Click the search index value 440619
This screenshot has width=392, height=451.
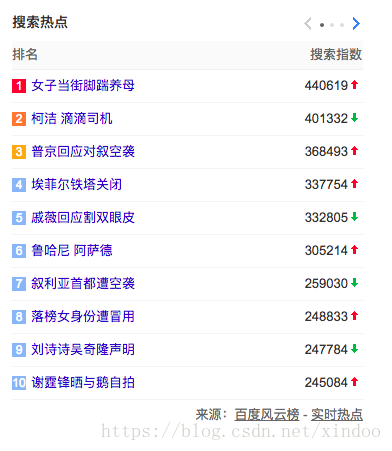326,86
